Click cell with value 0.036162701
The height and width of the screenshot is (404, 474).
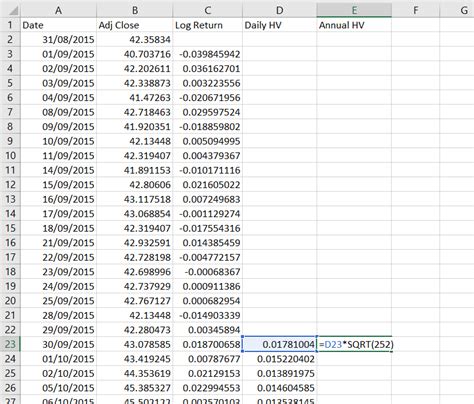click(208, 68)
